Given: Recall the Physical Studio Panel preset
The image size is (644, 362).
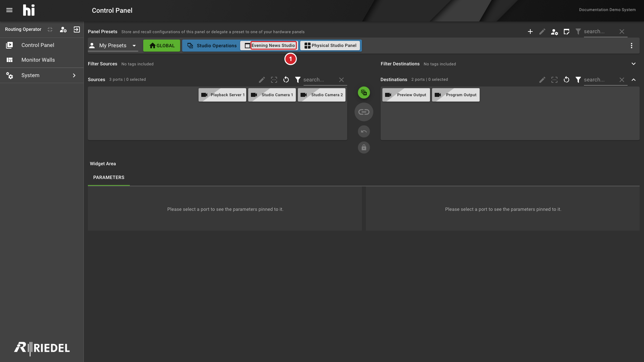Looking at the screenshot, I should [330, 46].
